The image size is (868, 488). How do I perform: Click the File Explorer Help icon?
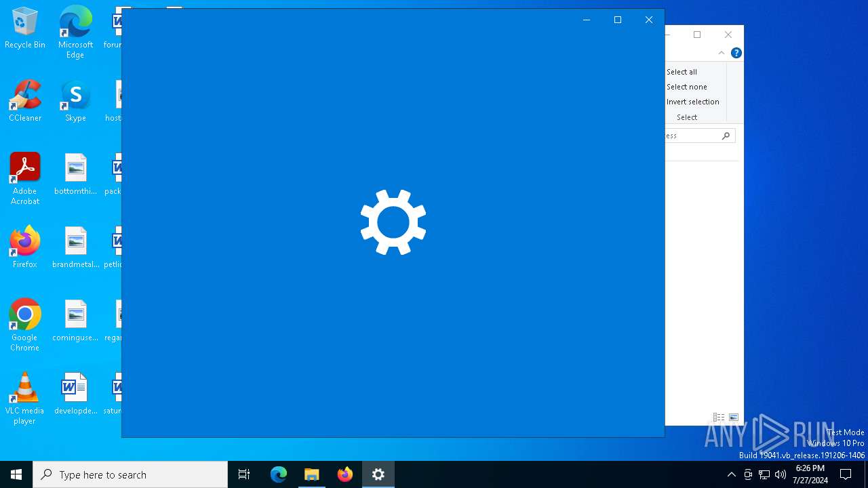pos(736,53)
